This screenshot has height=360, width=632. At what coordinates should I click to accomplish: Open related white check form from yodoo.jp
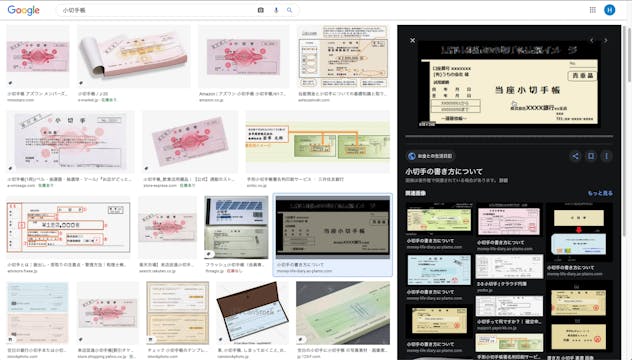tap(509, 266)
